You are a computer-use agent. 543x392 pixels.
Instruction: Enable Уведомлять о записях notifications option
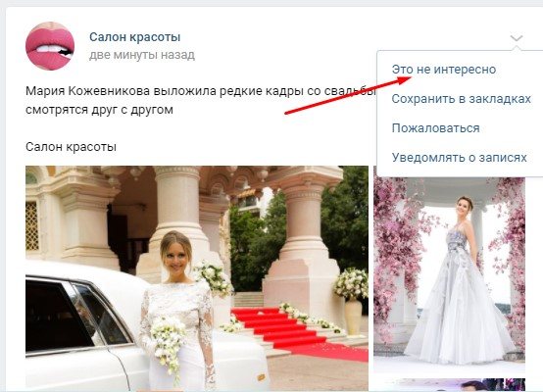pyautogui.click(x=459, y=158)
